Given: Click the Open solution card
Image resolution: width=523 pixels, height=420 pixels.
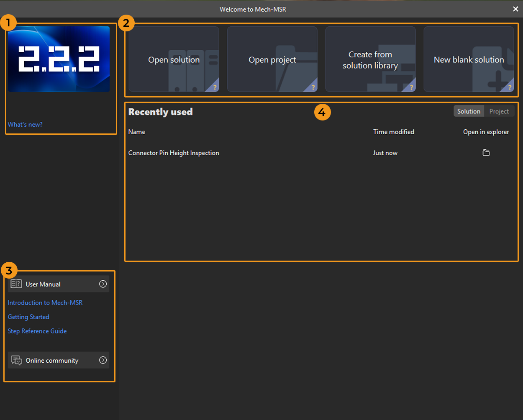Looking at the screenshot, I should click(x=174, y=59).
